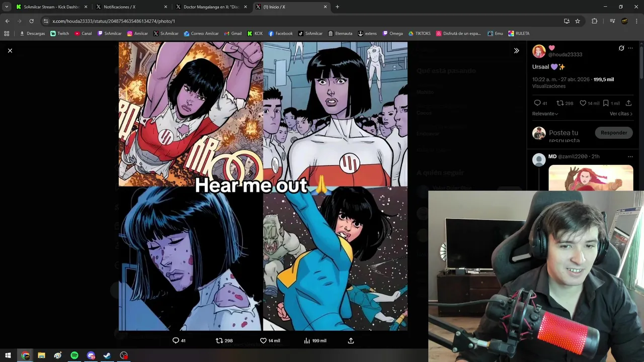Click the Responder button
Viewport: 644px width, 362px height.
point(614,133)
